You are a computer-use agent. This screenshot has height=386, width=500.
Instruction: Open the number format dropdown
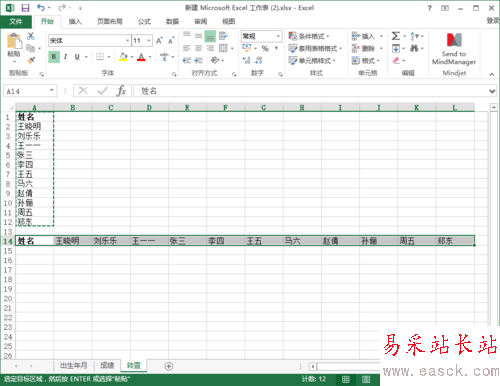(x=278, y=36)
